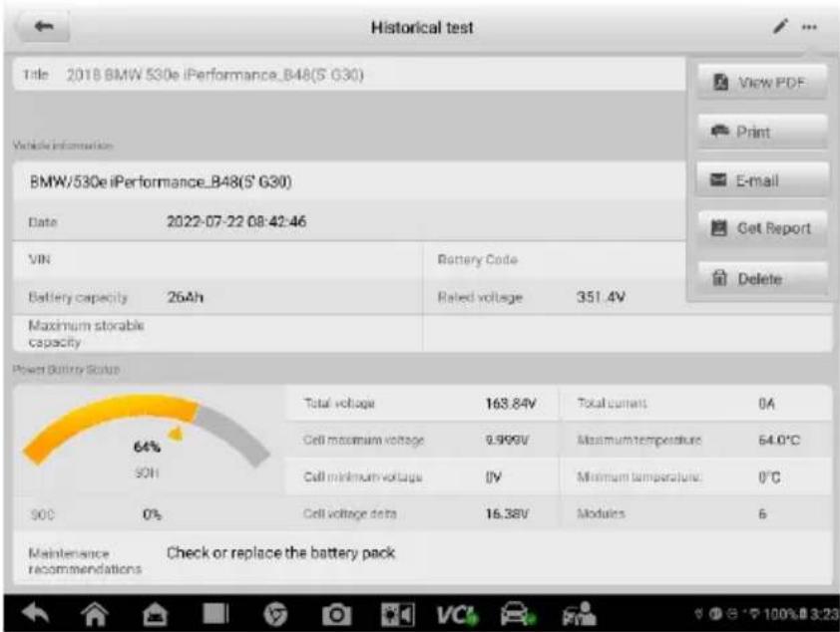This screenshot has height=632, width=840.
Task: Choose Get Report option
Action: 762,228
